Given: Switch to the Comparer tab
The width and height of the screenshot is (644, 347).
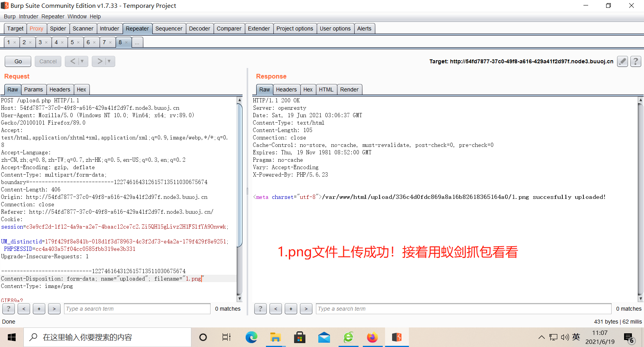Looking at the screenshot, I should [x=229, y=29].
